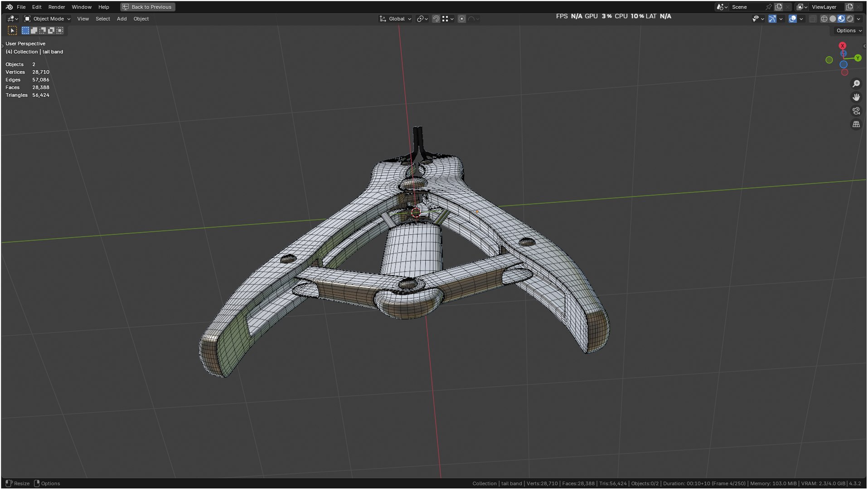This screenshot has height=490, width=868.
Task: Click the Blender logo menu icon
Action: [x=9, y=7]
